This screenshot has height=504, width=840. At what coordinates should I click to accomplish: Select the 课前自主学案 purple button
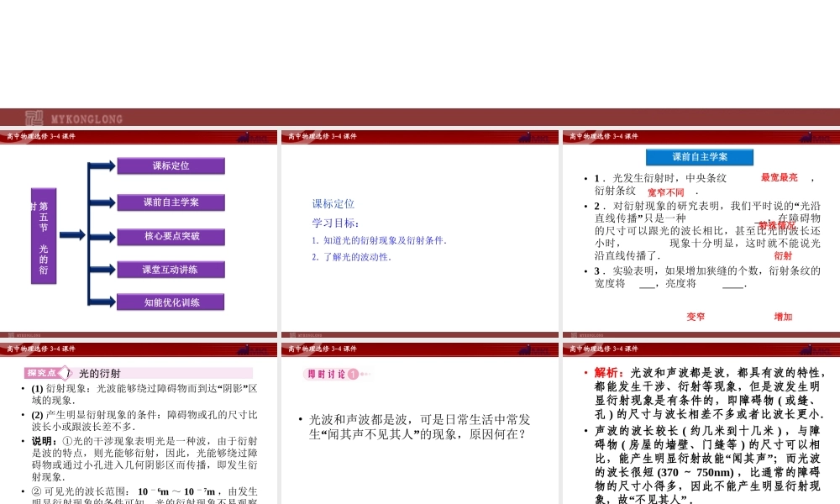[171, 202]
